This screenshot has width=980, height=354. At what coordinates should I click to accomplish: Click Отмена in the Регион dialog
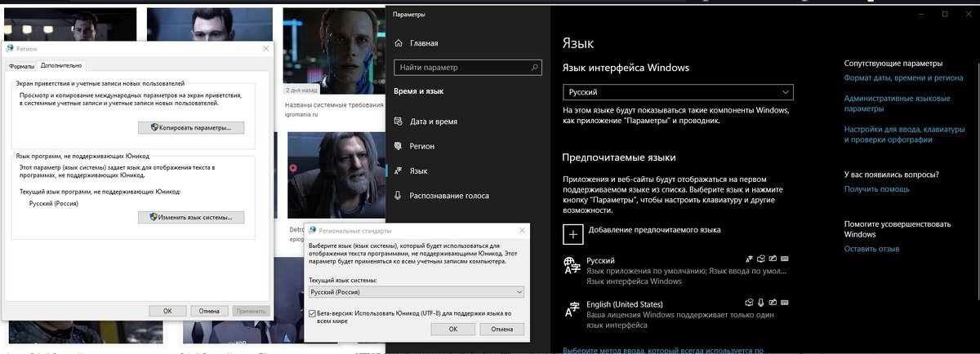click(x=209, y=311)
